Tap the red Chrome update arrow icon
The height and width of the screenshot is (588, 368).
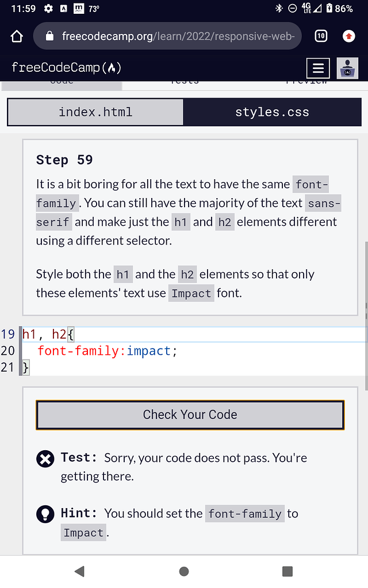[348, 36]
